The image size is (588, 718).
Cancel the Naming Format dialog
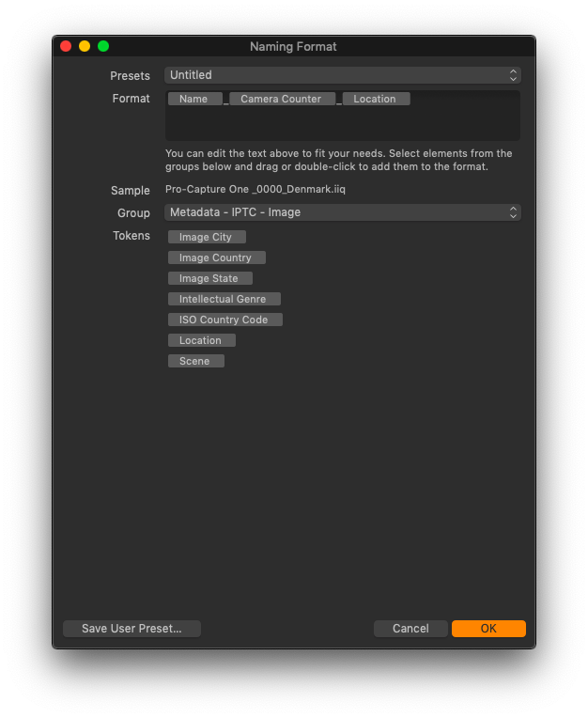(x=410, y=629)
